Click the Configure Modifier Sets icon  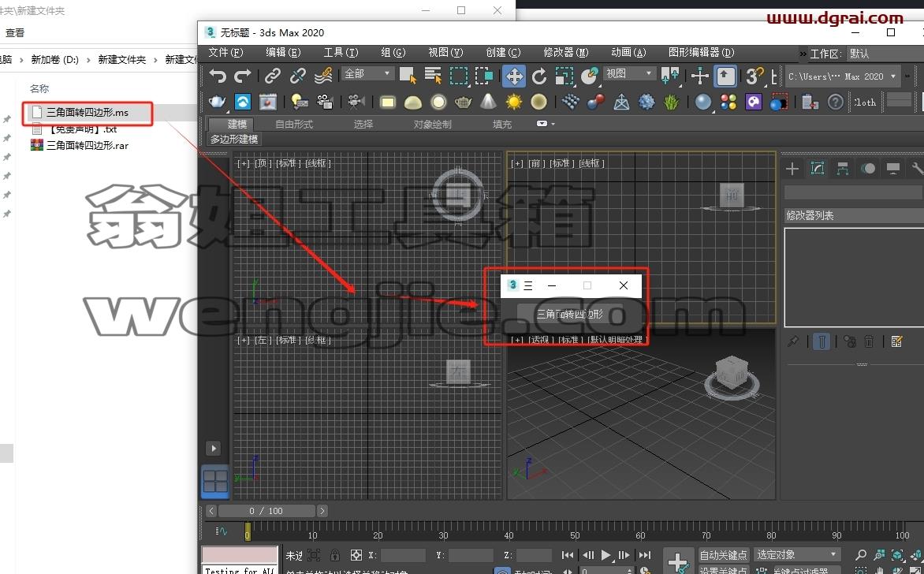coord(897,341)
